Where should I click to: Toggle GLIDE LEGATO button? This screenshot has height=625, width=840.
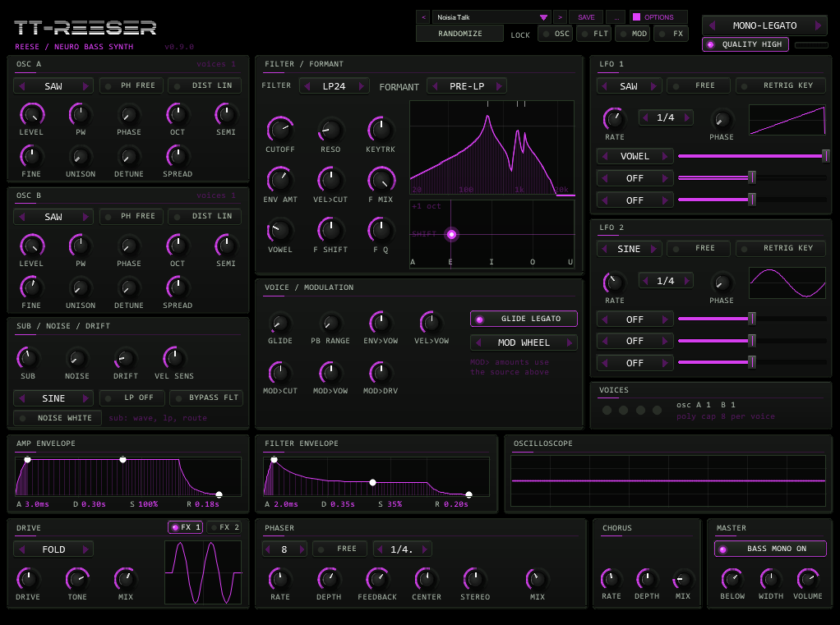pyautogui.click(x=524, y=319)
